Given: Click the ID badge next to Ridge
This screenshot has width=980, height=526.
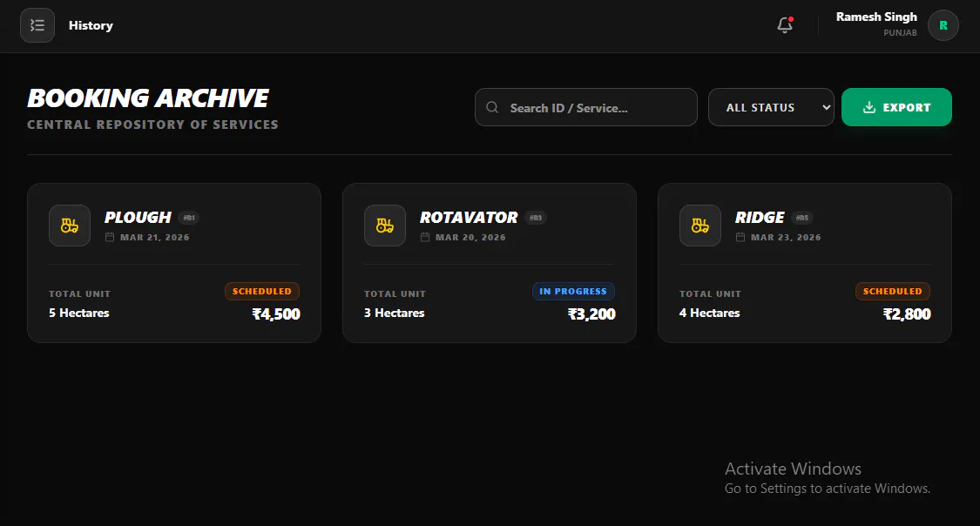Looking at the screenshot, I should click(x=802, y=218).
